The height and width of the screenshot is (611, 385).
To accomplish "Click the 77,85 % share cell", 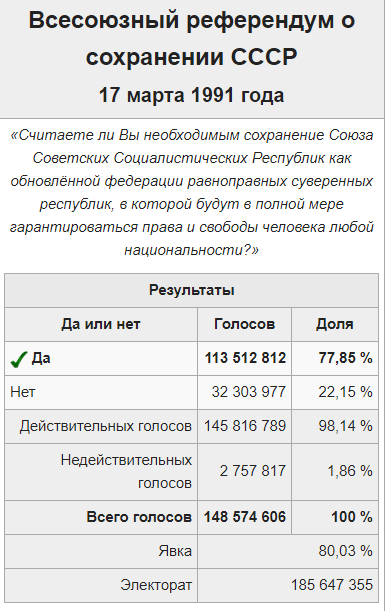I will pyautogui.click(x=346, y=358).
